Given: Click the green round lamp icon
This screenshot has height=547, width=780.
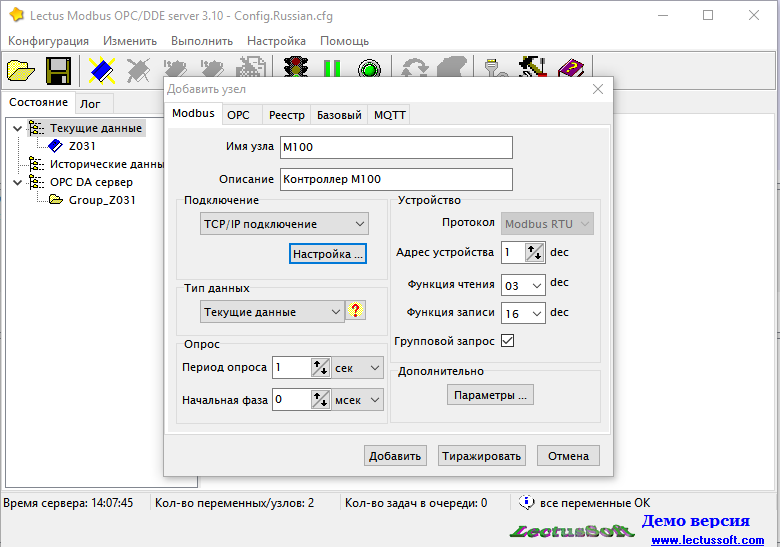Looking at the screenshot, I should (x=369, y=70).
